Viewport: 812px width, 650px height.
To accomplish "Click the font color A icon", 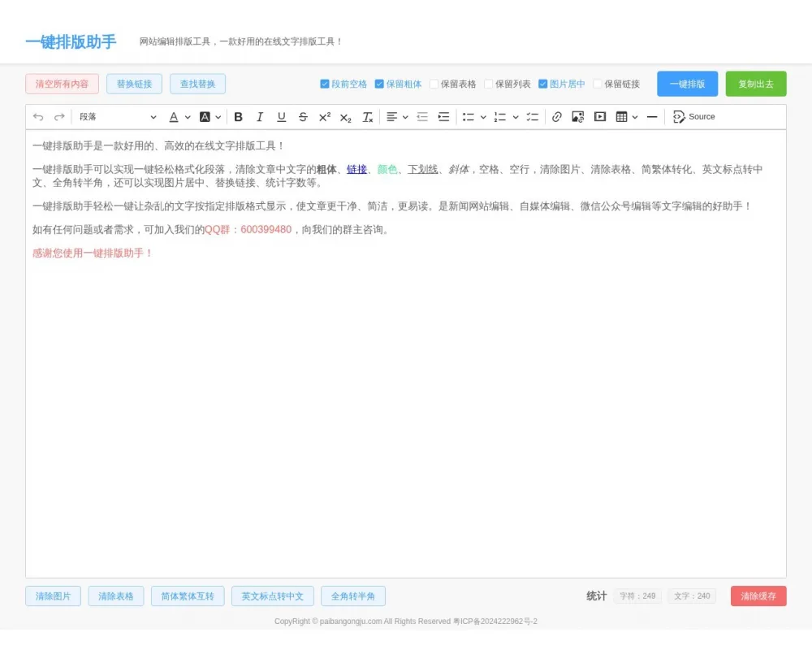I will tap(174, 117).
